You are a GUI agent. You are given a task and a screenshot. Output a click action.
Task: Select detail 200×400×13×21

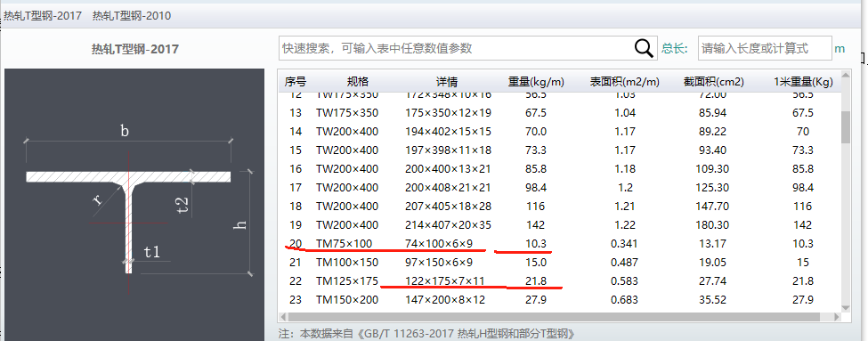click(x=447, y=169)
